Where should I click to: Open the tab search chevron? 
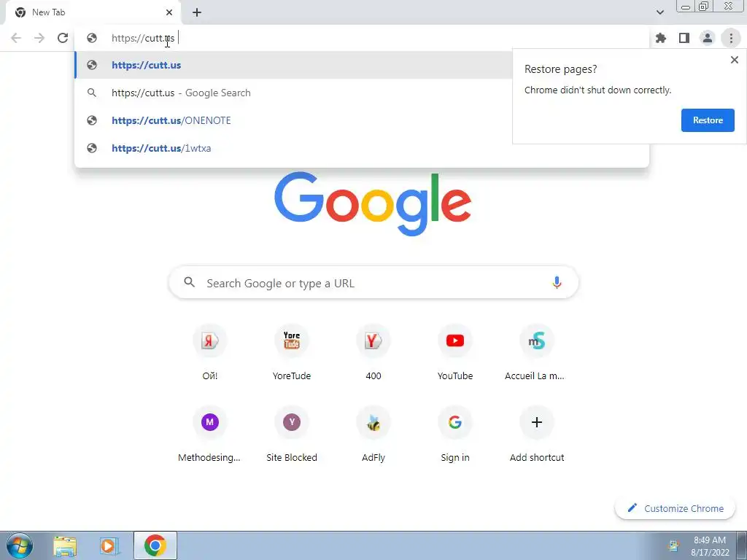click(659, 12)
